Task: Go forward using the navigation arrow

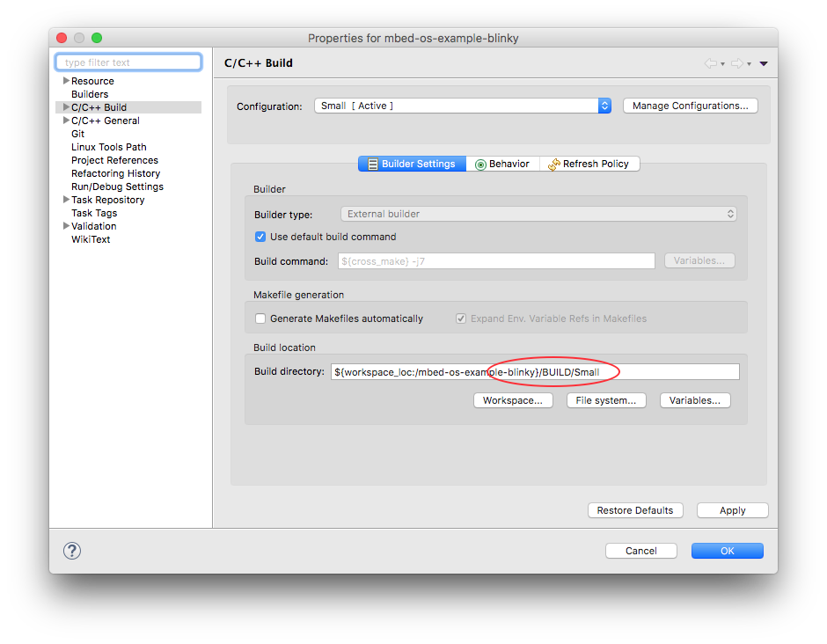Action: [x=737, y=63]
